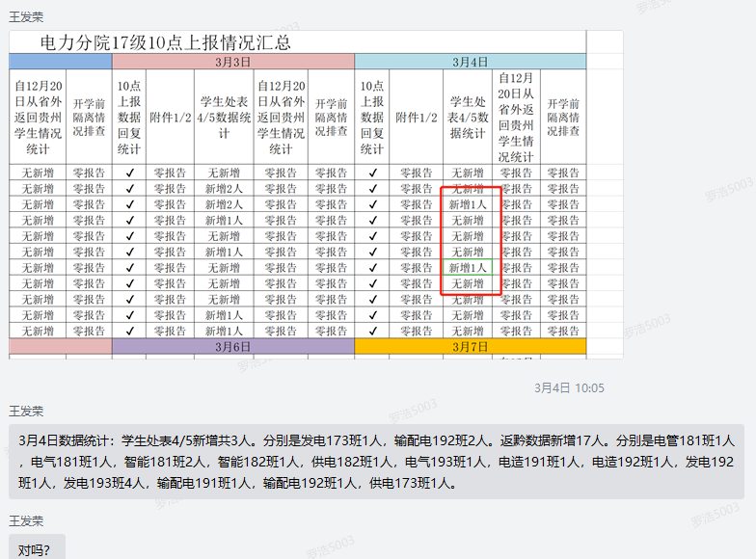Select the long 3月4日数据统计 message bubble
Image resolution: width=756 pixels, height=559 pixels.
pos(376,462)
